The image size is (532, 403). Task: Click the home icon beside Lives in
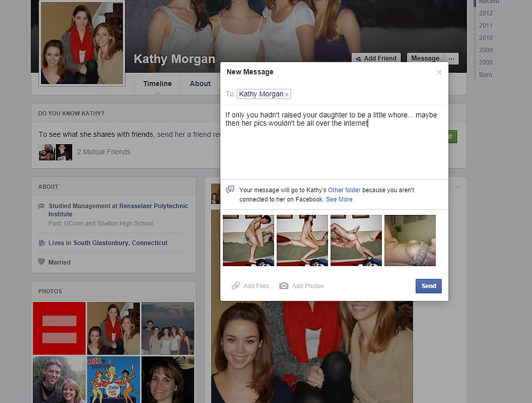[41, 243]
